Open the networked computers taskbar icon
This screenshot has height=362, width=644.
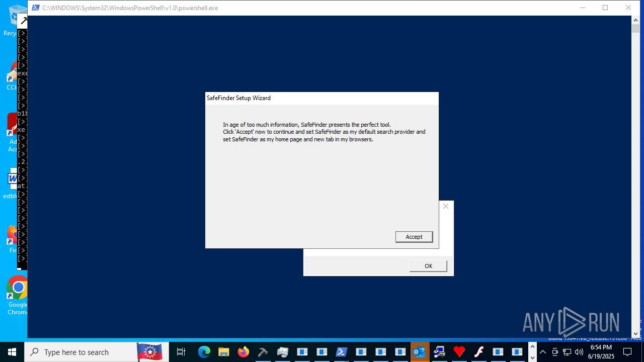point(439,352)
